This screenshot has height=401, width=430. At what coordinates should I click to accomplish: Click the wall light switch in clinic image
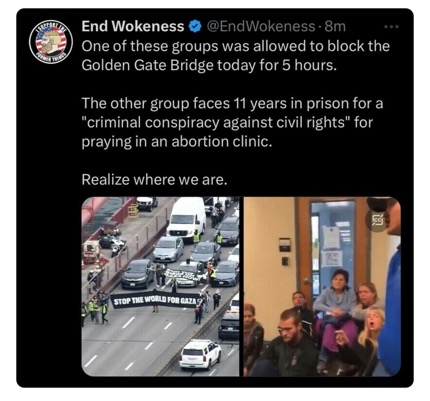pos(285,261)
